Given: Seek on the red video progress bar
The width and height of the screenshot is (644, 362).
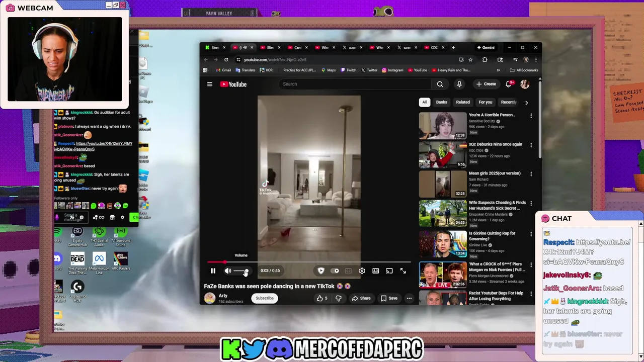Looking at the screenshot, I should tap(309, 262).
